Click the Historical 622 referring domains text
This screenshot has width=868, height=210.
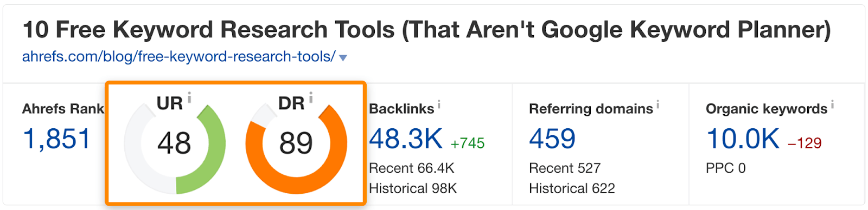tap(572, 188)
